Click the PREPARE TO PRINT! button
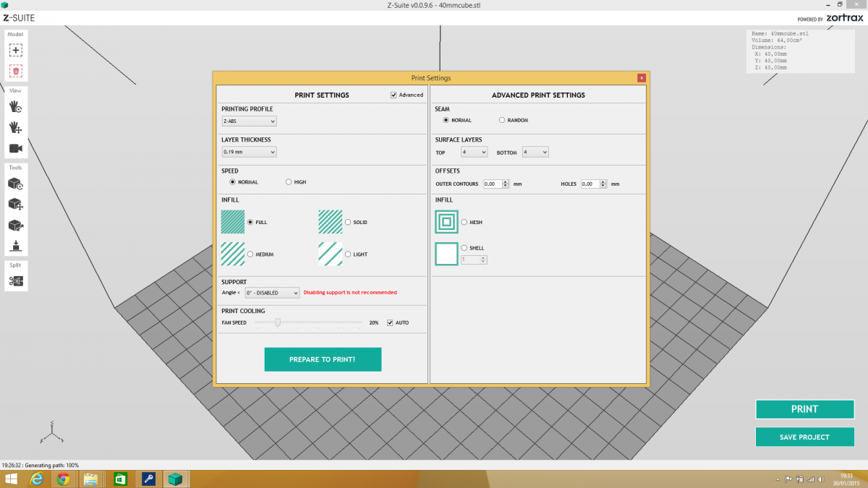The width and height of the screenshot is (868, 488). tap(323, 359)
